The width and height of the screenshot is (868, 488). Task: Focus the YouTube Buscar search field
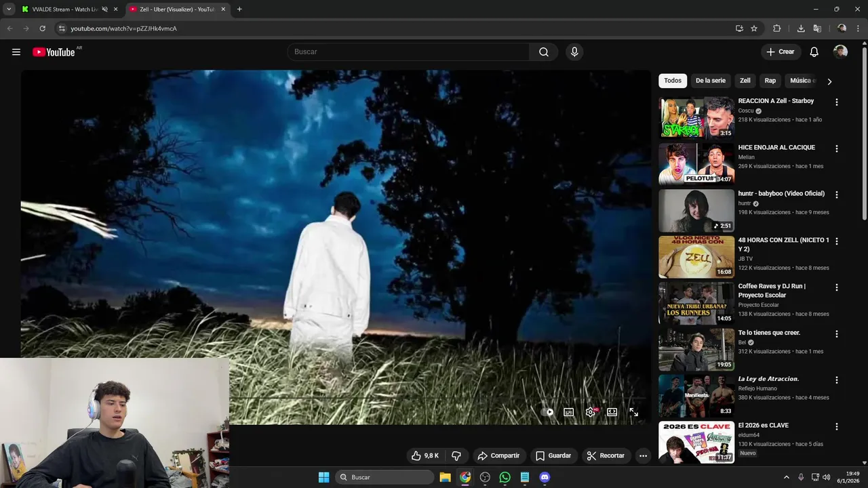409,52
